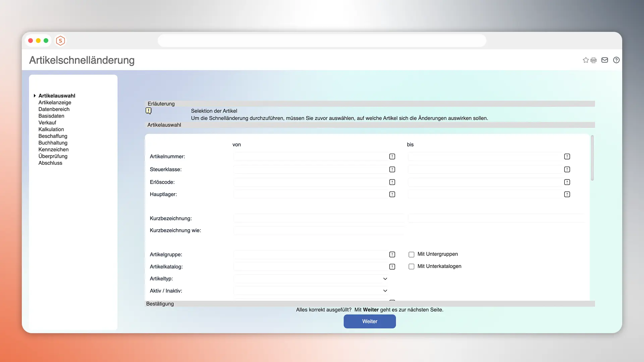This screenshot has height=362, width=644.
Task: Enable the Mit Untergruppen checkbox
Action: click(x=411, y=254)
